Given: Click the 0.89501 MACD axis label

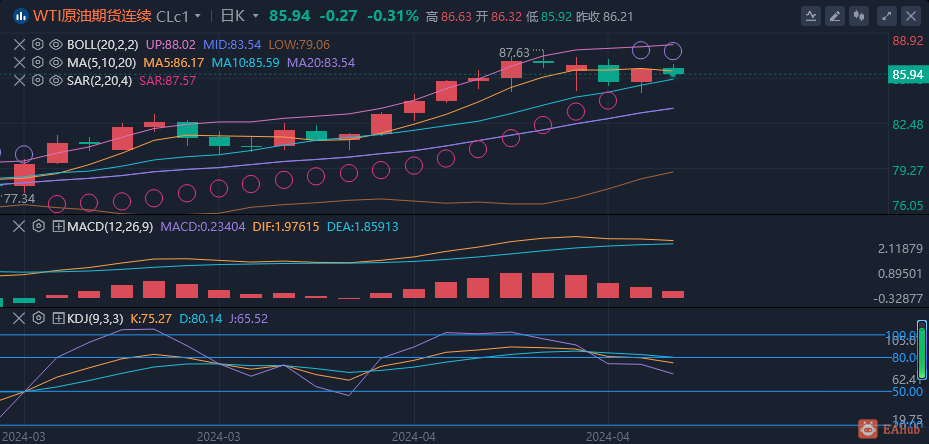Looking at the screenshot, I should 900,273.
